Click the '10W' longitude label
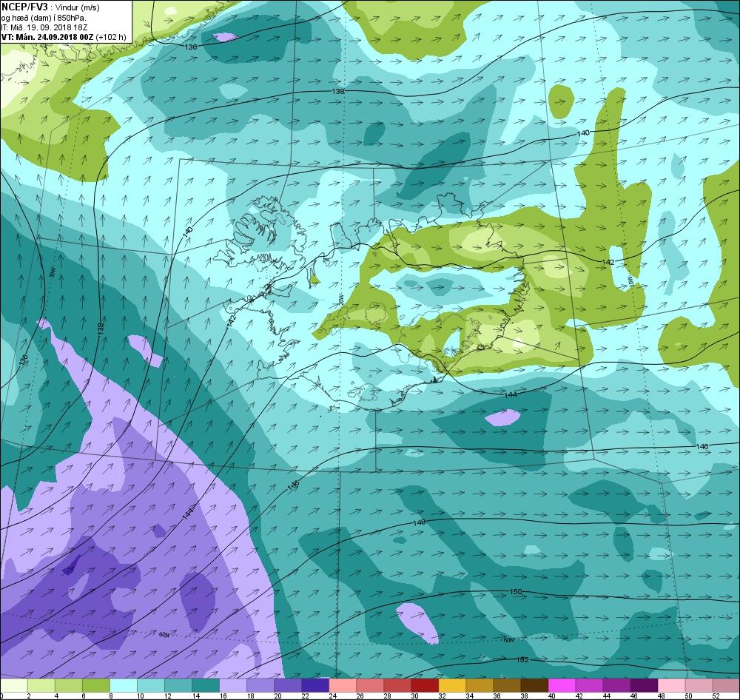 (630, 282)
